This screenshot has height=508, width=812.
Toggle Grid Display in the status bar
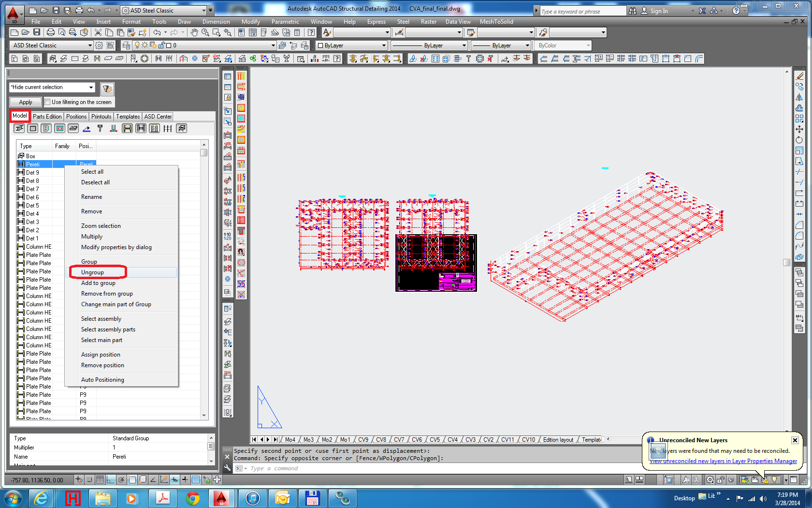tap(100, 479)
